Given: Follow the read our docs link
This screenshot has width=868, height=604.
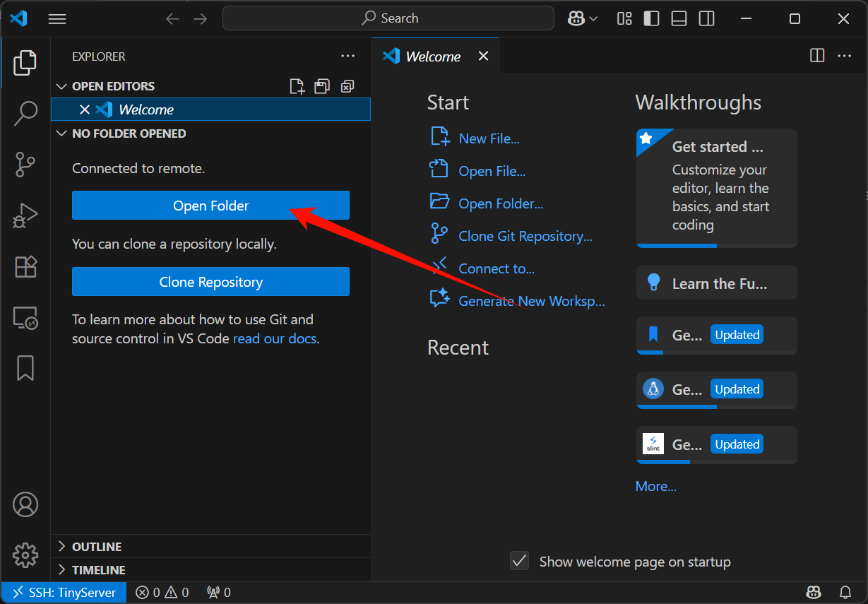Looking at the screenshot, I should point(275,338).
